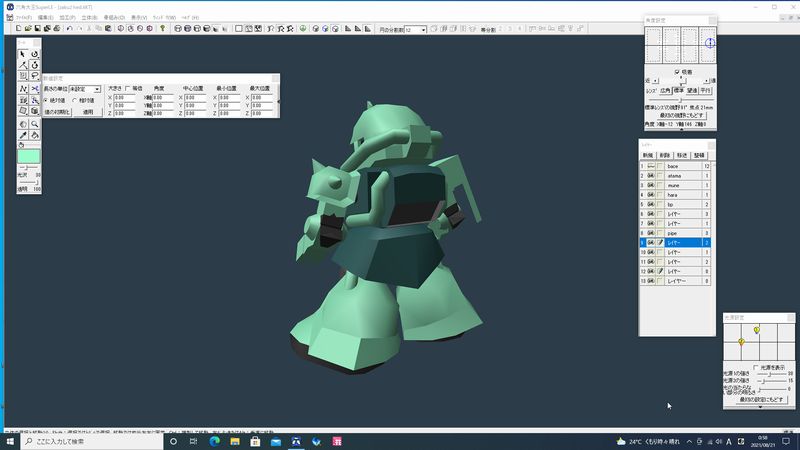Select the arrow selection tool in the tool palette
The height and width of the screenshot is (450, 800).
[22, 54]
